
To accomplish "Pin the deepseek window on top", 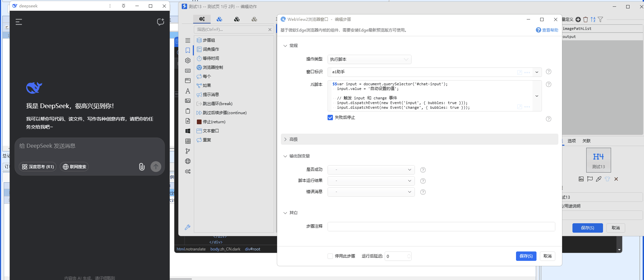I will click(x=124, y=6).
